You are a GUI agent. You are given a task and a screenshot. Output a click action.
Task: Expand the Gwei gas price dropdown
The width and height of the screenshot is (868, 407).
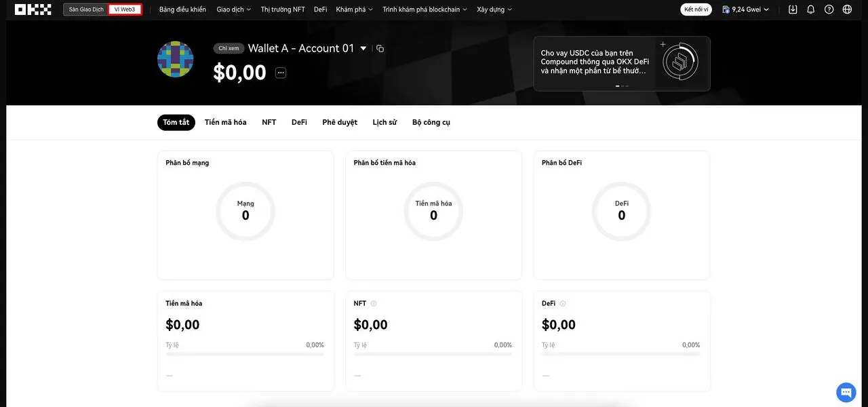tap(747, 9)
